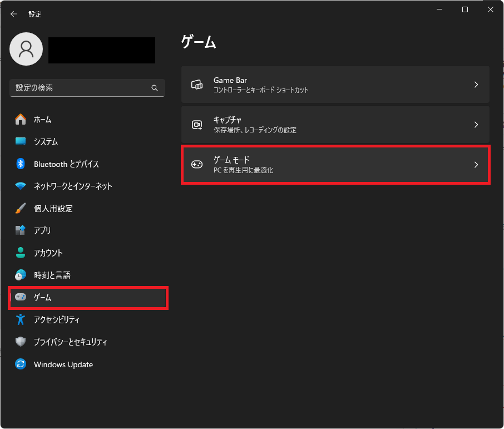
Task: Select 個人用設定 in the sidebar
Action: pyautogui.click(x=53, y=208)
